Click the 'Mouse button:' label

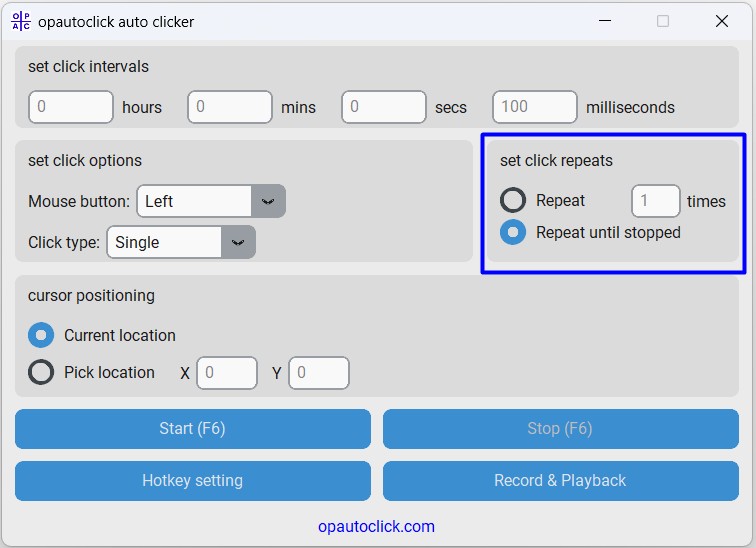pos(79,201)
